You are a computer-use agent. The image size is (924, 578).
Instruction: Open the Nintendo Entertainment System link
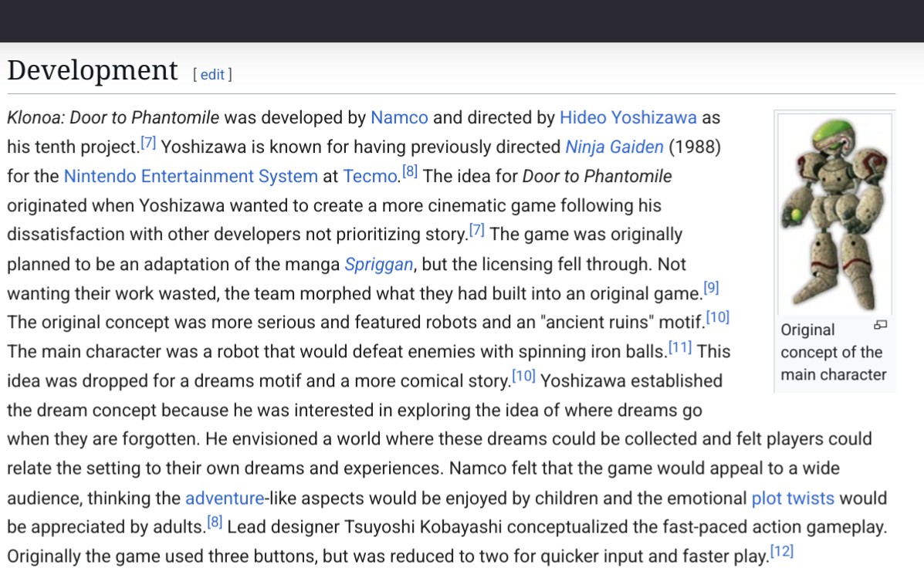[191, 176]
